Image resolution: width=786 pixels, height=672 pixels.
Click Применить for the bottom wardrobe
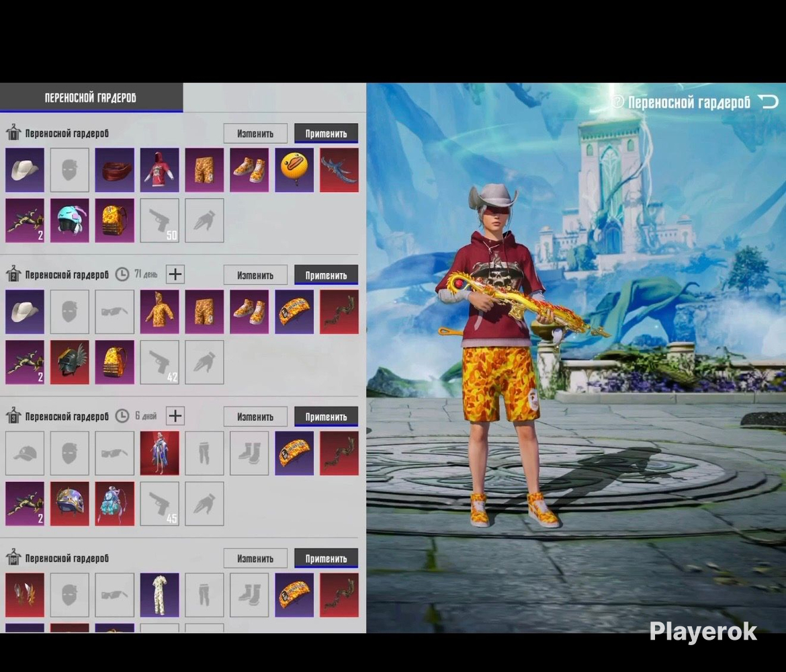tap(326, 558)
